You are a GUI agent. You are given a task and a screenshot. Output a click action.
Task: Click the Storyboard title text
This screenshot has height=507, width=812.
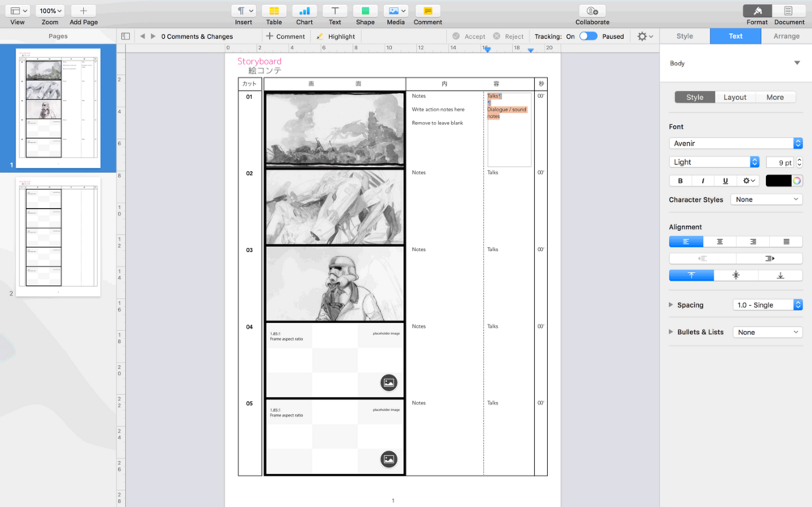tap(259, 61)
